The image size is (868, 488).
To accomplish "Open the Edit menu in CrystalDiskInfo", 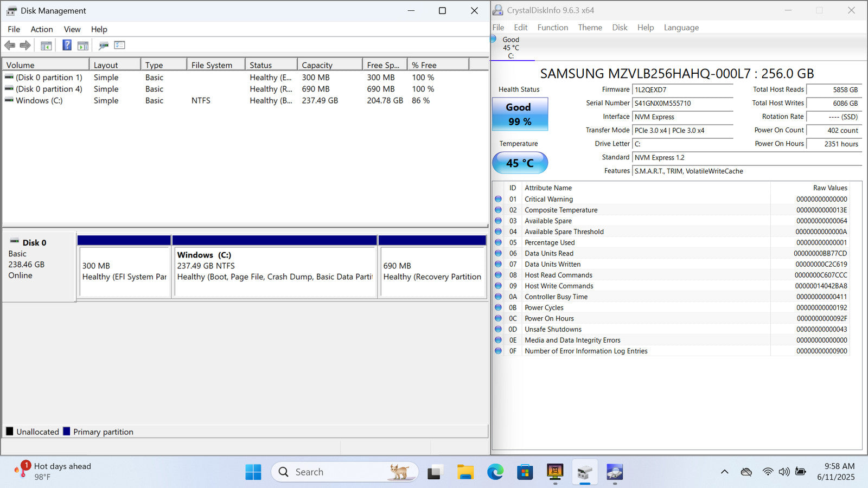I will coord(521,28).
